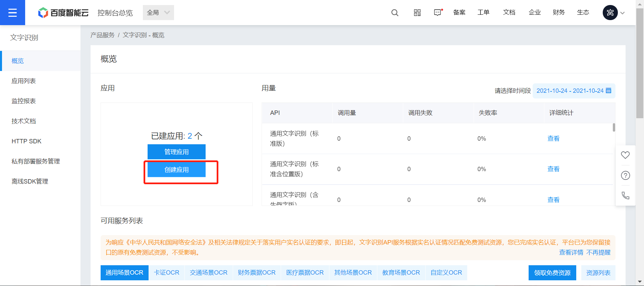The width and height of the screenshot is (644, 286).
Task: Click 查看详情 in the notice banner
Action: [x=571, y=253]
